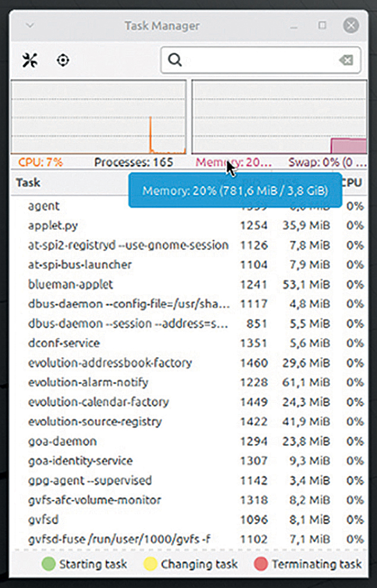
Task: Click the red Terminating task color dot
Action: click(x=261, y=563)
